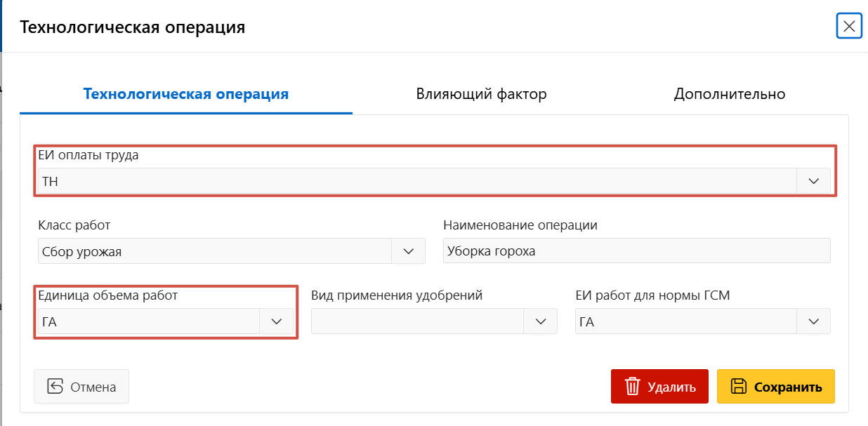Open the Класс работ dropdown arrow

point(408,251)
